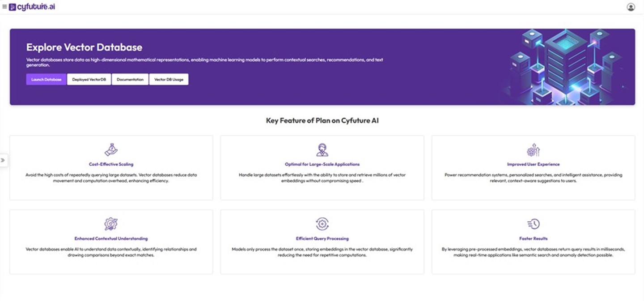
Task: Open the hamburger menu icon
Action: tap(4, 7)
